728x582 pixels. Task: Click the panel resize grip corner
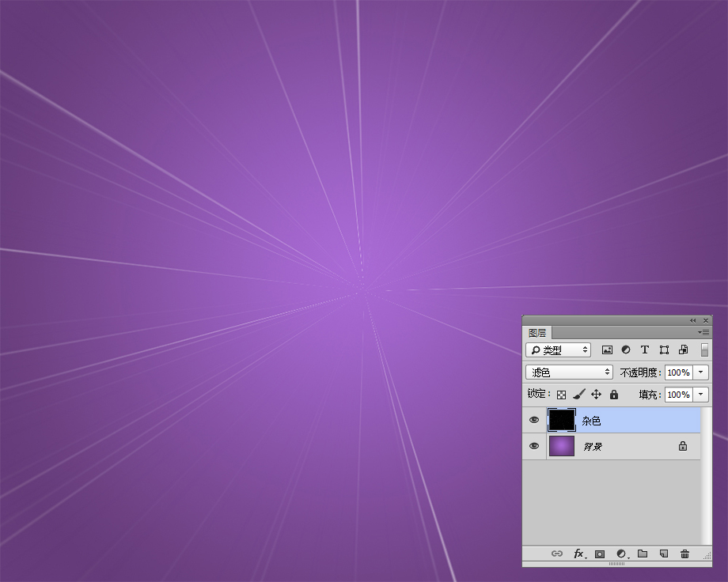pos(707,556)
